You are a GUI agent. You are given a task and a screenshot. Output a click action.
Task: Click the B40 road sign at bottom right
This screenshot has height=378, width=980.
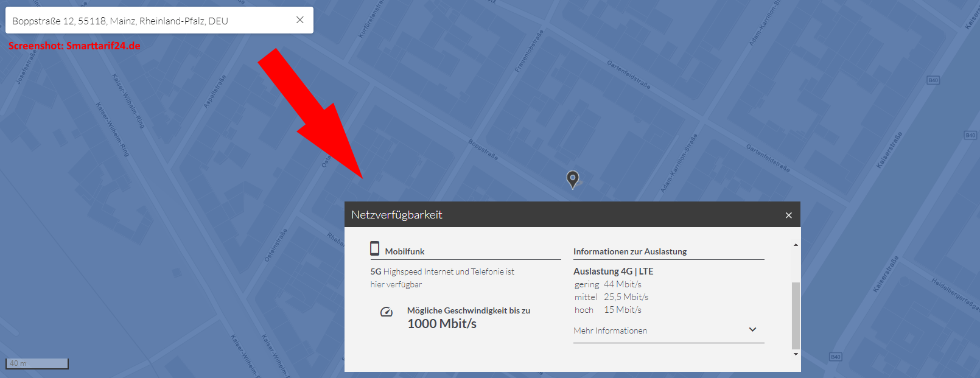point(836,357)
